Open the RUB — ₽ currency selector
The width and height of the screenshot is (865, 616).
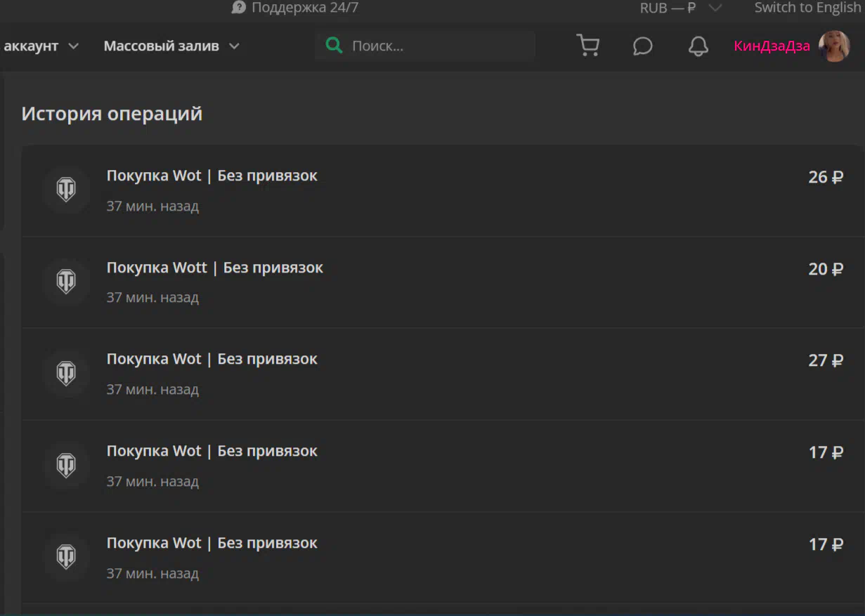click(680, 8)
